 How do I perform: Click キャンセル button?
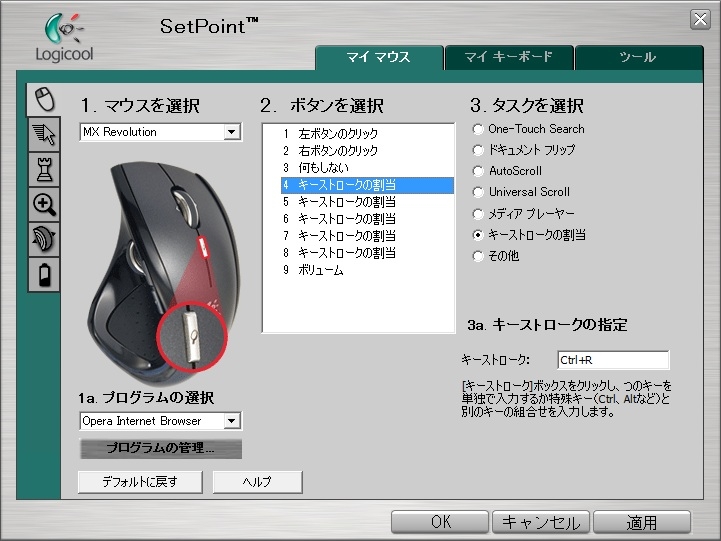(541, 522)
